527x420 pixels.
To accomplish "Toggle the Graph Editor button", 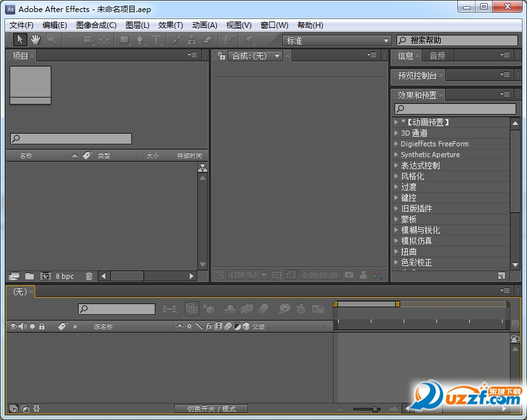I will click(318, 309).
